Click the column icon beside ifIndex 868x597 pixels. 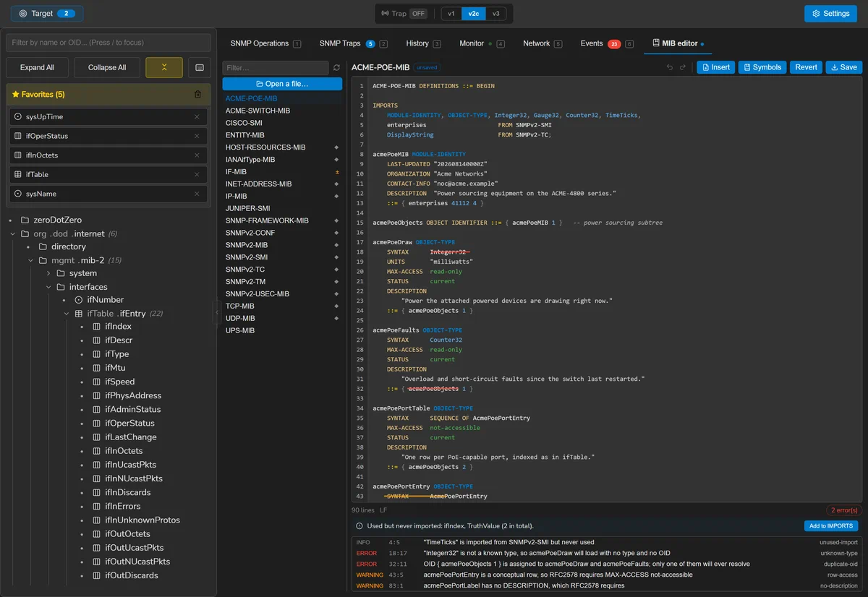tap(96, 327)
